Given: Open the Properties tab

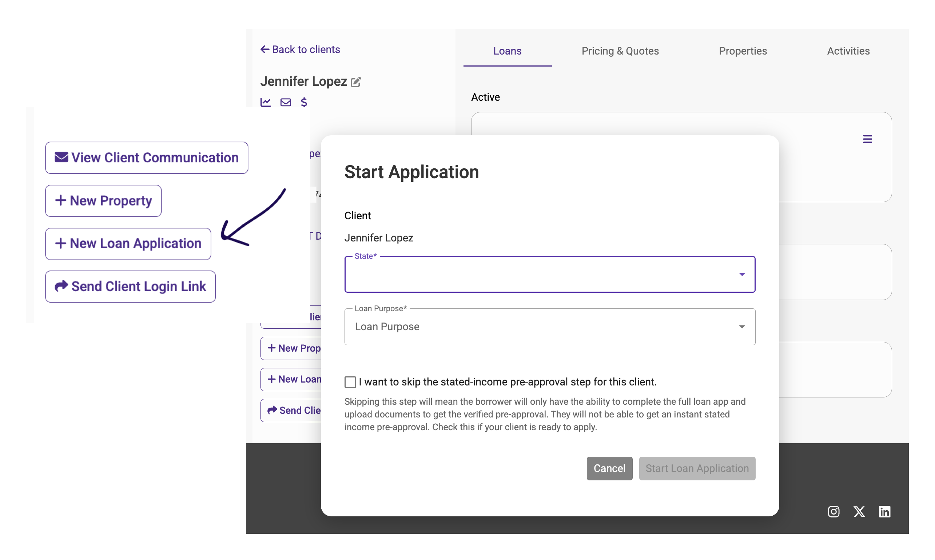Looking at the screenshot, I should tap(743, 51).
